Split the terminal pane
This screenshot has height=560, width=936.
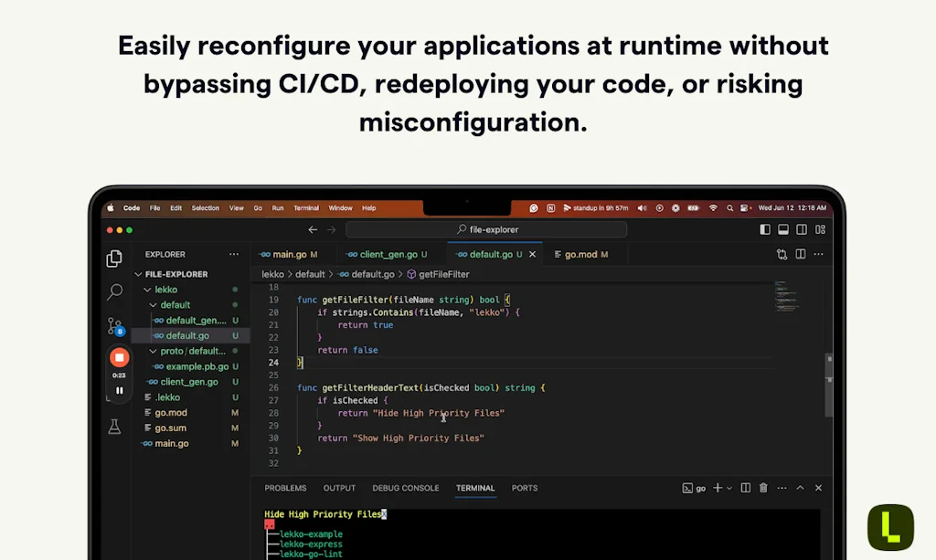pos(745,489)
